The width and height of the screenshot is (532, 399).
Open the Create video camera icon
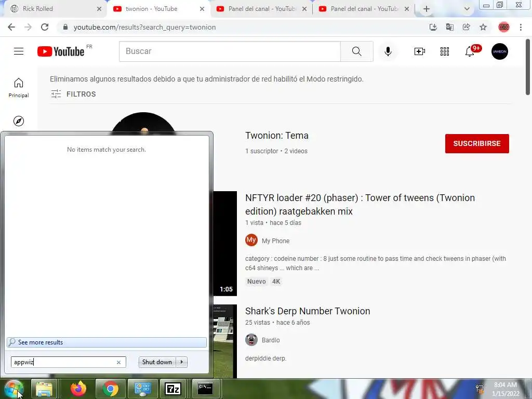click(x=419, y=51)
